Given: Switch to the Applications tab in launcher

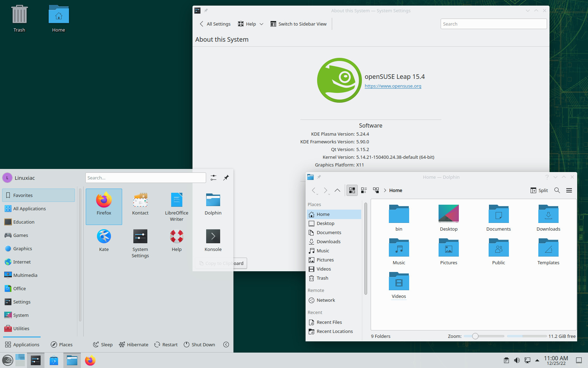Looking at the screenshot, I should point(22,345).
